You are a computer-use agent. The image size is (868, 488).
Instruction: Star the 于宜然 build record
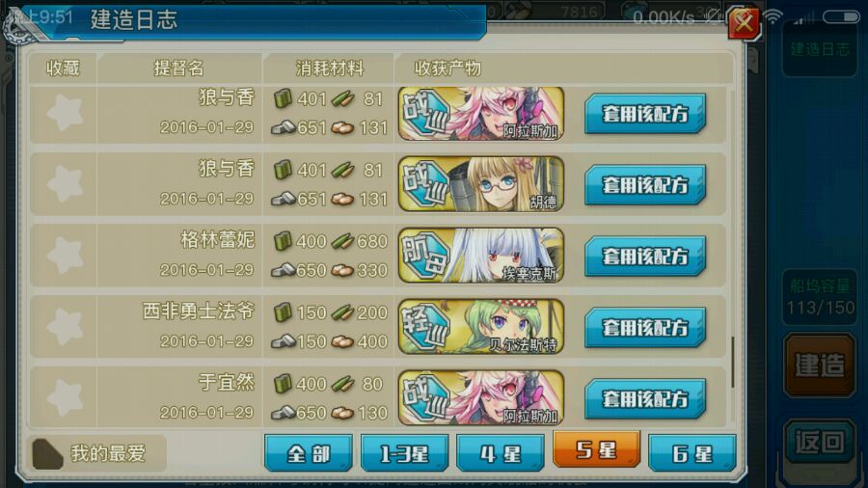pyautogui.click(x=65, y=397)
